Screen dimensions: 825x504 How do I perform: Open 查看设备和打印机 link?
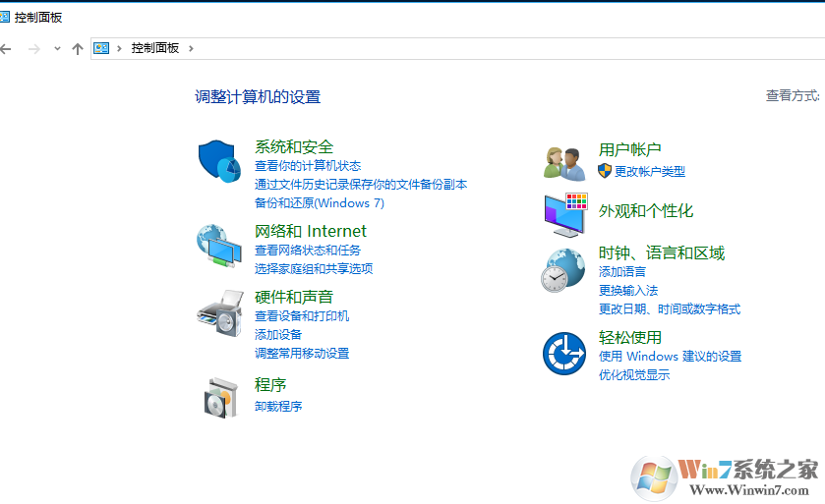point(302,315)
